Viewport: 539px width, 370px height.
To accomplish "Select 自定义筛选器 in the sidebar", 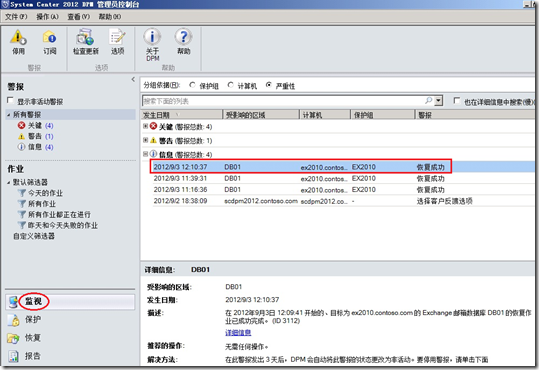I will point(34,236).
